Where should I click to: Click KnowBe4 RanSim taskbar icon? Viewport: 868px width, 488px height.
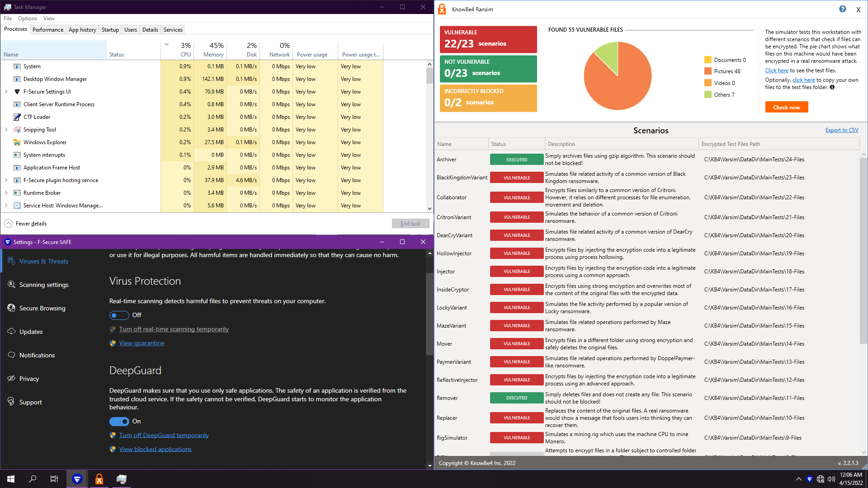click(x=99, y=479)
